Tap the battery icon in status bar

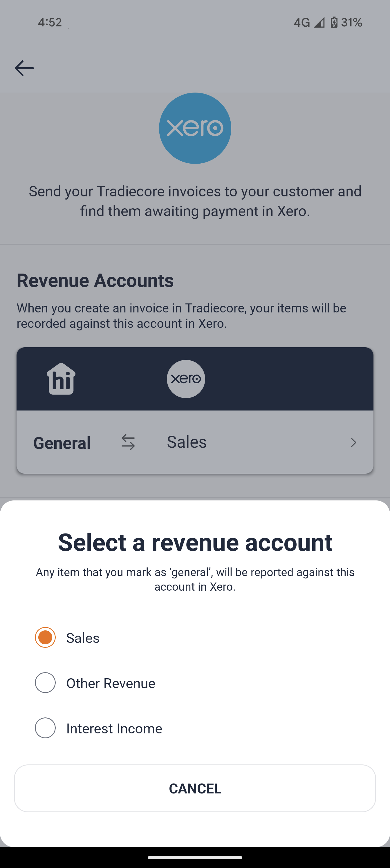point(334,23)
